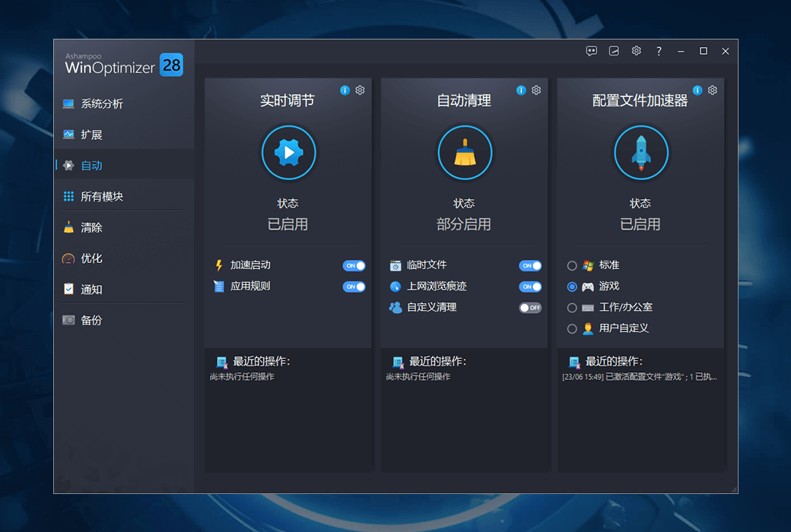
Task: Click the lightning bolt icon beside 加速启动
Action: [219, 265]
